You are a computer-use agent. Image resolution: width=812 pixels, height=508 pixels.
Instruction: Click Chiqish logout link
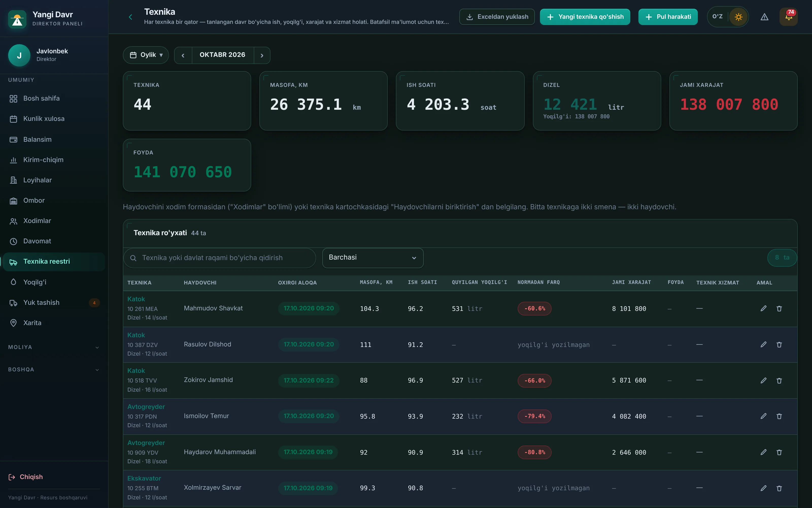[x=25, y=477]
